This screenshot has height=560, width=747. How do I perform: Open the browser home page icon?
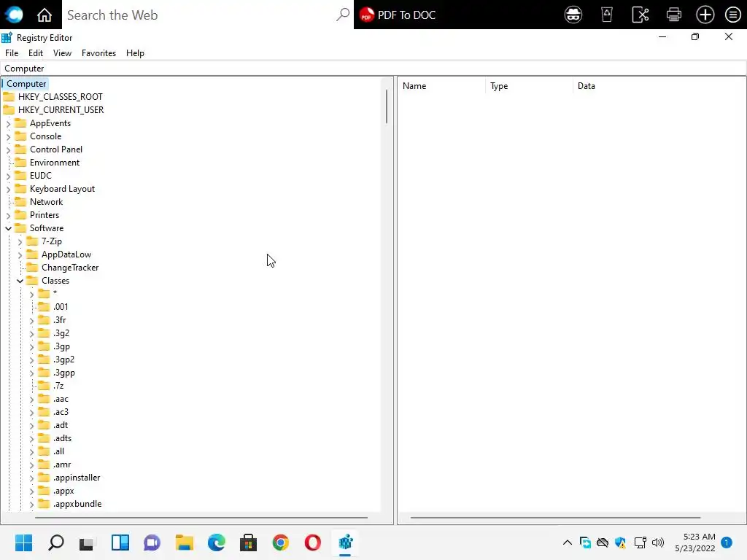coord(44,15)
